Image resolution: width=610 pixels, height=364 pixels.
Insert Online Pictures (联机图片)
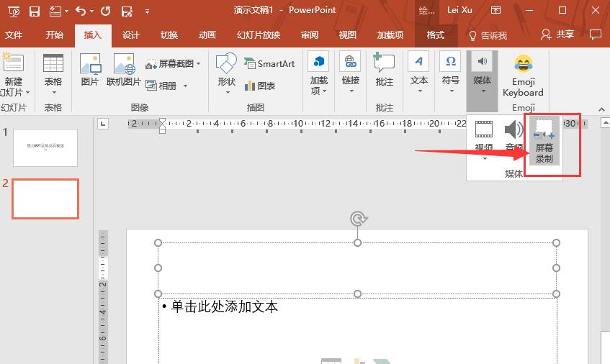[x=124, y=69]
